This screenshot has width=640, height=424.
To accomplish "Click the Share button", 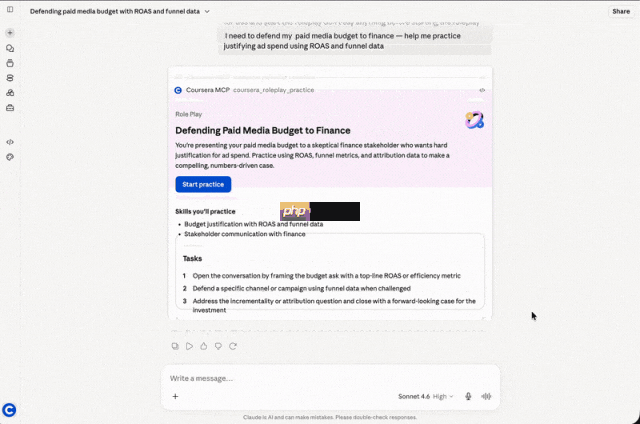I will [621, 11].
